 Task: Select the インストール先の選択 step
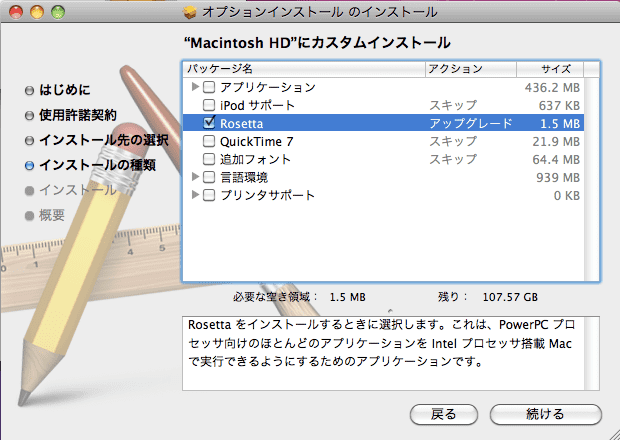[104, 140]
